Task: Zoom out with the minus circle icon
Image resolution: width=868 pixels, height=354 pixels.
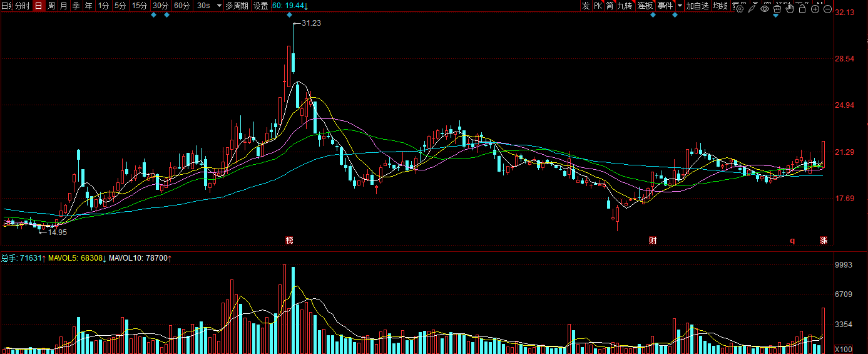Action: click(x=827, y=9)
